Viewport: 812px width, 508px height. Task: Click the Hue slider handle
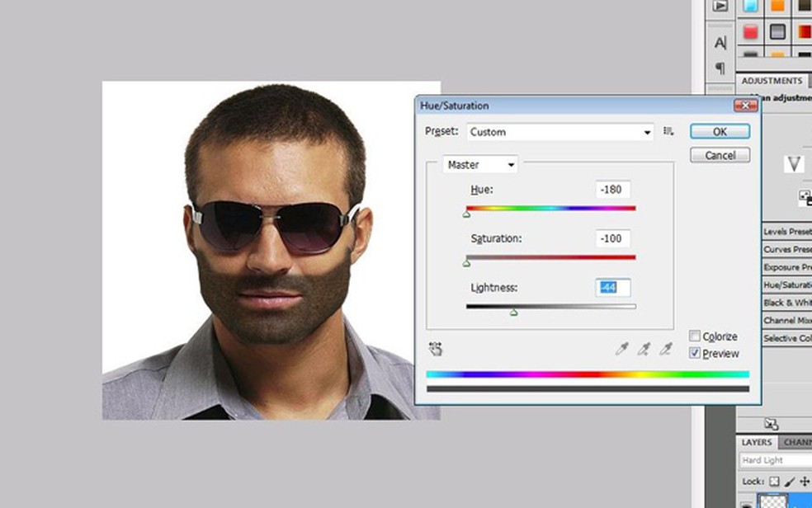[x=466, y=213]
